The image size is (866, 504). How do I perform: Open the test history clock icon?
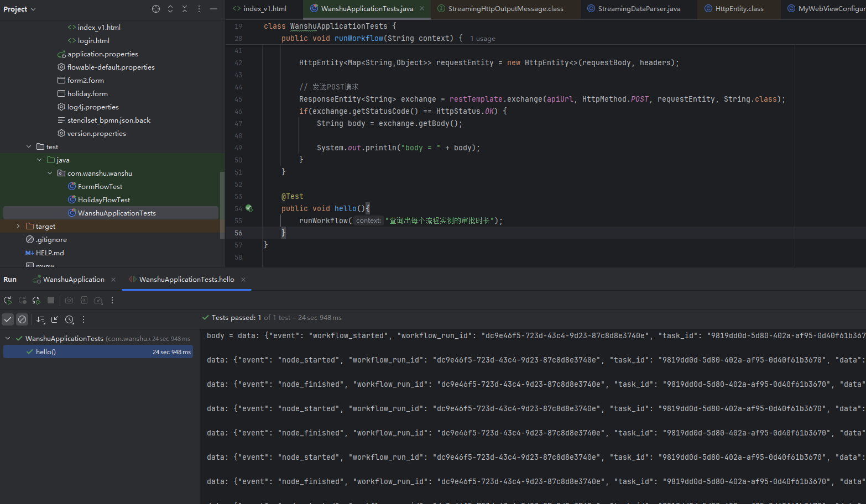tap(69, 319)
